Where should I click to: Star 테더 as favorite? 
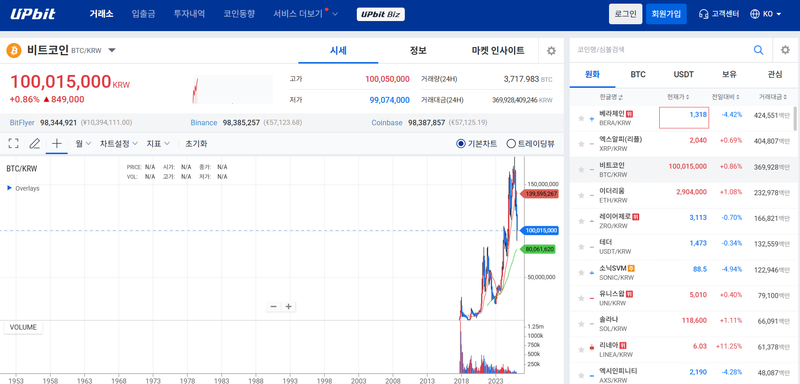pyautogui.click(x=581, y=247)
